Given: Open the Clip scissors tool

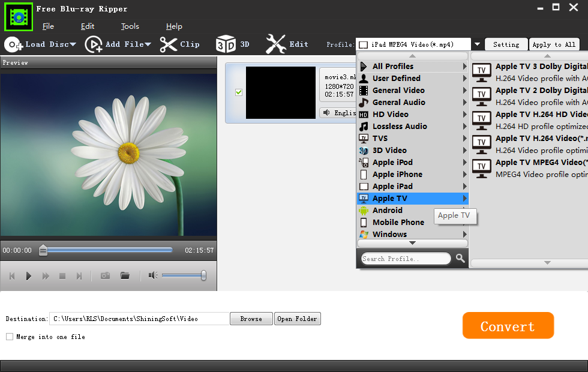Looking at the screenshot, I should tap(169, 44).
